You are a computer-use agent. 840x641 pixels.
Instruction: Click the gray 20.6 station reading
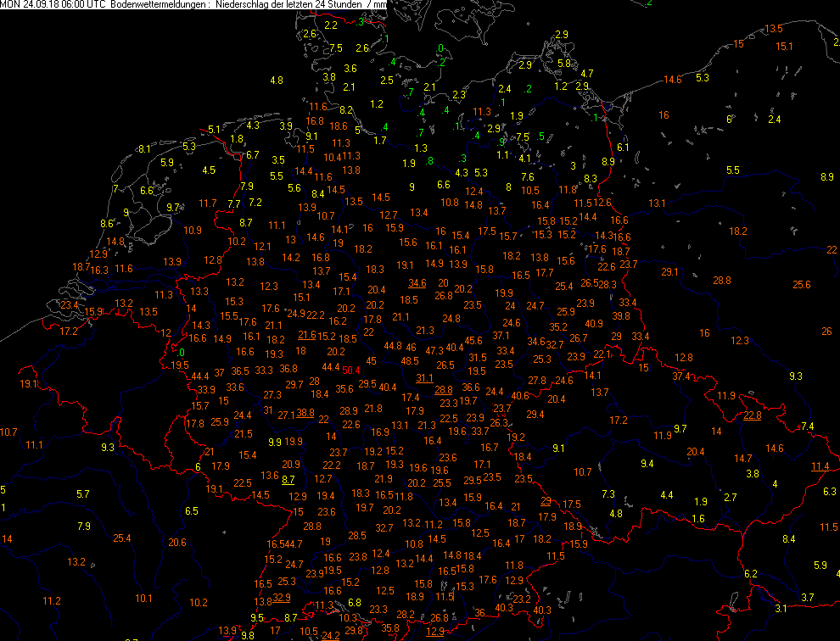pos(177,543)
